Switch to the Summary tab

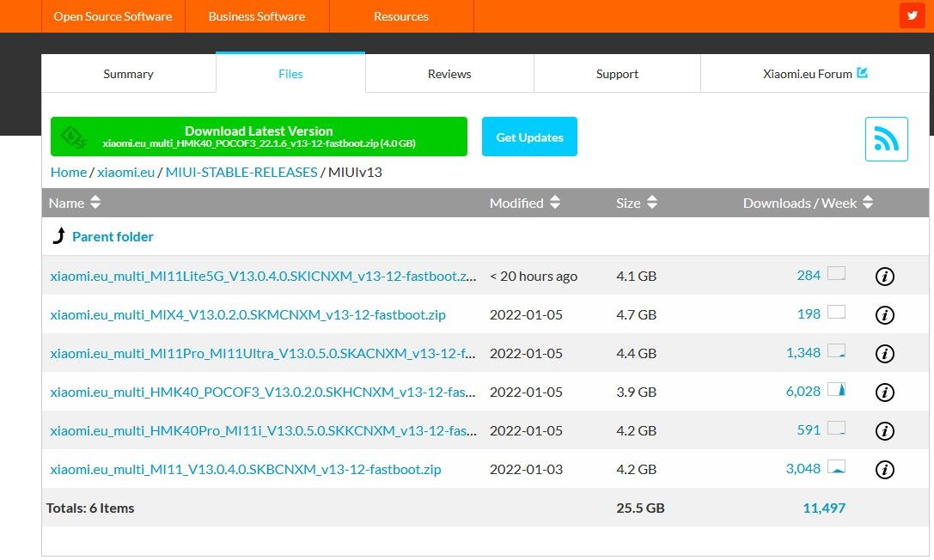point(129,74)
